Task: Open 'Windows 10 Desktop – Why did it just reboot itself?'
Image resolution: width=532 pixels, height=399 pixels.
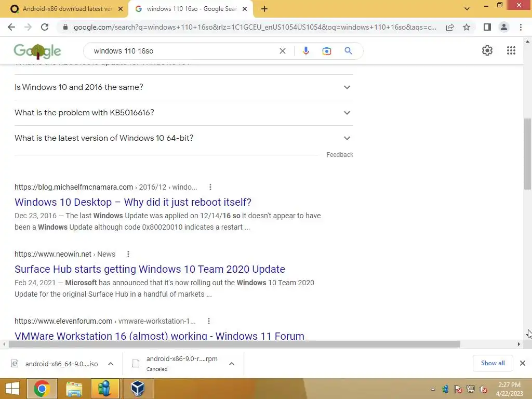Action: (x=133, y=202)
